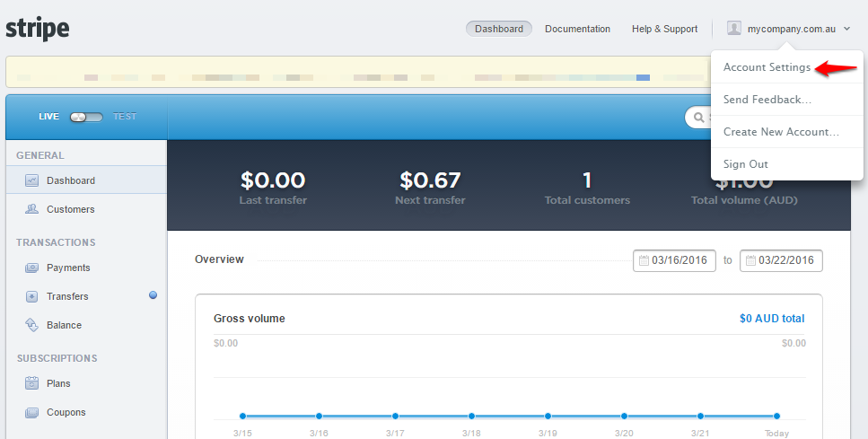Select Create New Account from menu

(781, 132)
